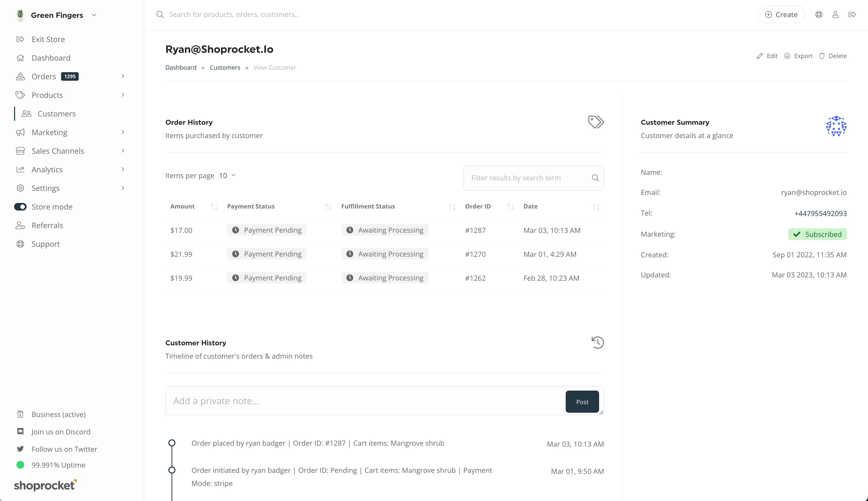Click the logout arrow icon in top bar
Screen dimensions: 868x501
click(x=852, y=14)
